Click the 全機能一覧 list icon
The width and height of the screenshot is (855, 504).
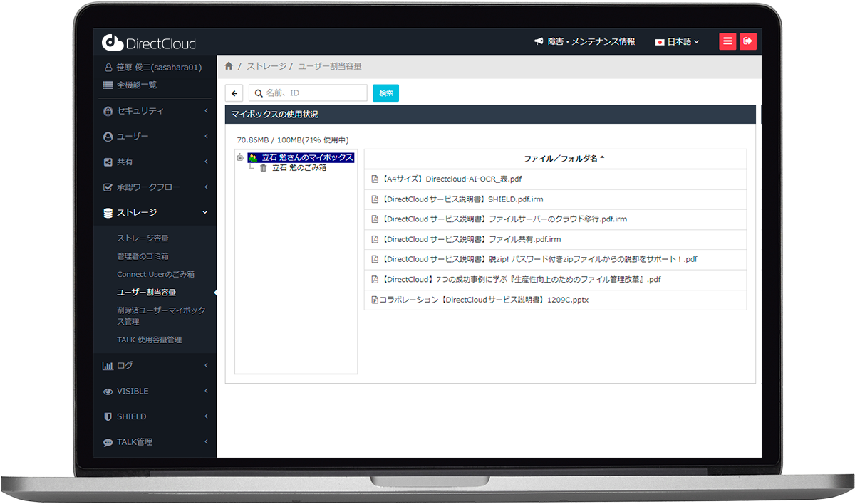pyautogui.click(x=108, y=85)
